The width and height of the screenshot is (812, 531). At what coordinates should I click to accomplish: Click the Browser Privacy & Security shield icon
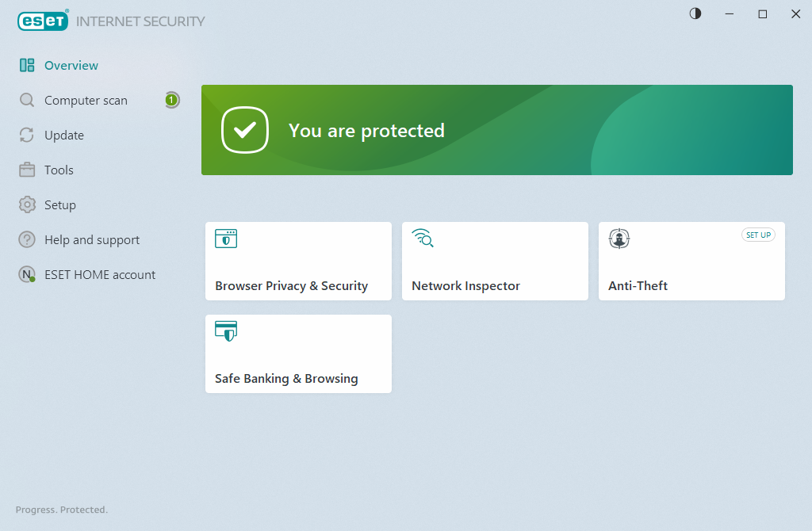(226, 239)
